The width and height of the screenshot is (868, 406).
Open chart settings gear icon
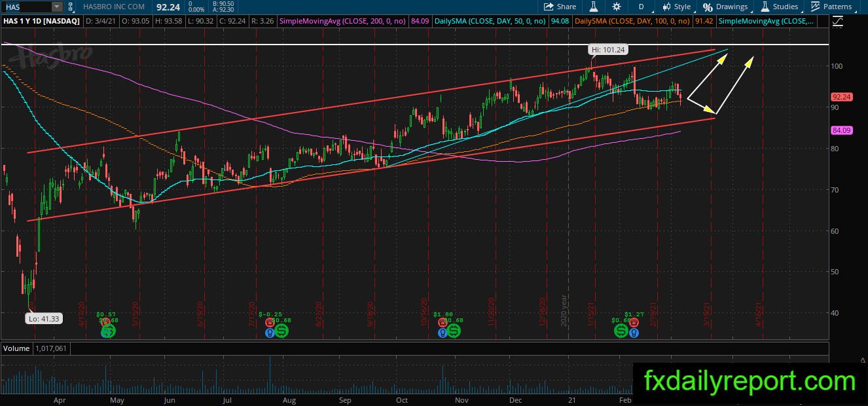616,7
